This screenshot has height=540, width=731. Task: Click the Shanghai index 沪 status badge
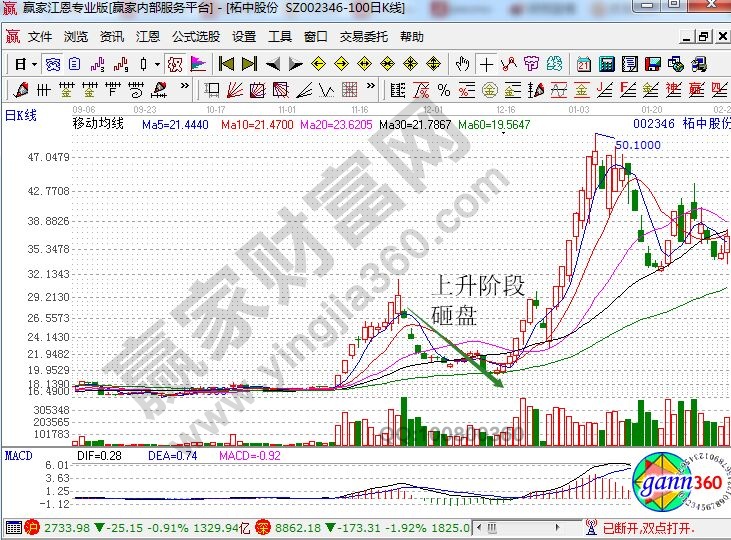coord(32,526)
